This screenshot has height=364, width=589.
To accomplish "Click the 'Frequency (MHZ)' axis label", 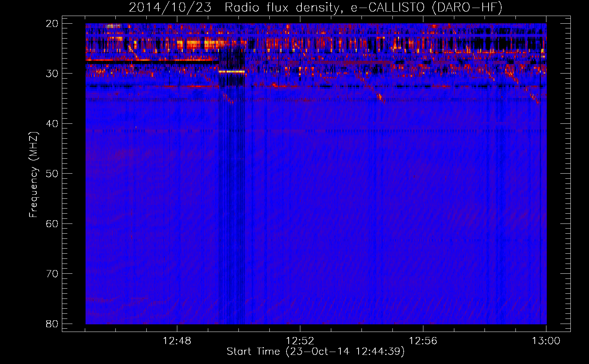I will pos(33,174).
